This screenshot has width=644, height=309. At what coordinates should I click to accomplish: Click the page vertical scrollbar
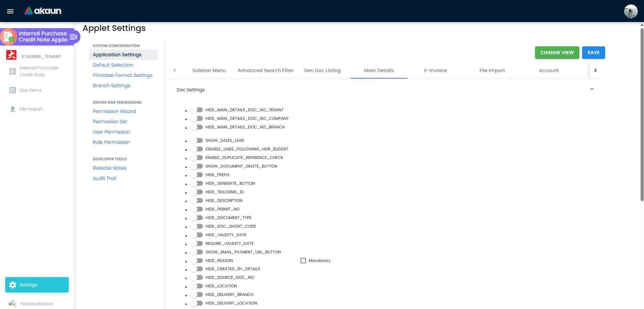tap(642, 115)
